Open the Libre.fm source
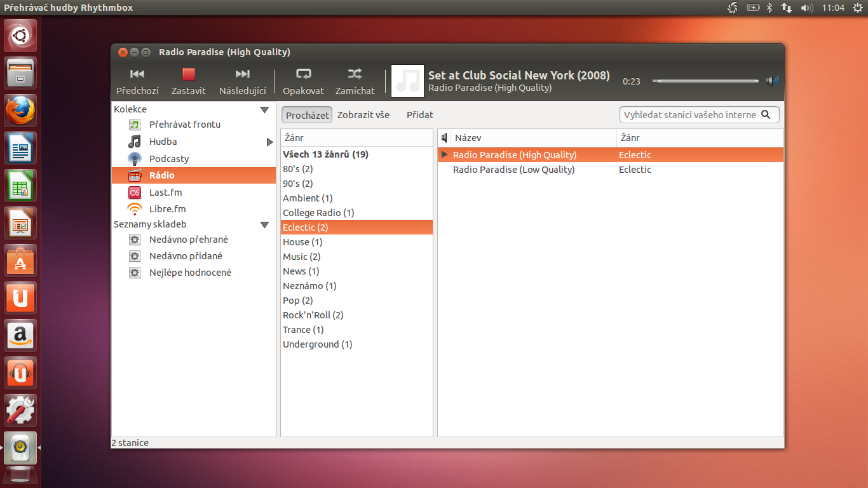868x488 pixels. point(166,208)
